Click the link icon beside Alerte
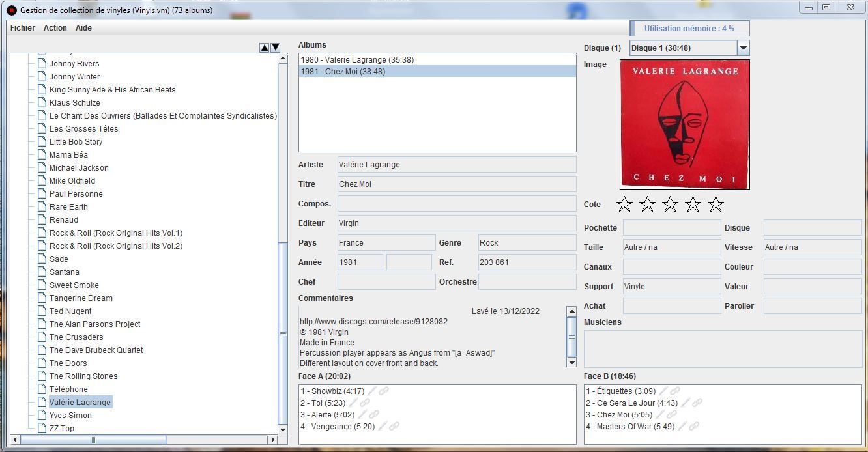The height and width of the screenshot is (452, 868). pyautogui.click(x=374, y=414)
